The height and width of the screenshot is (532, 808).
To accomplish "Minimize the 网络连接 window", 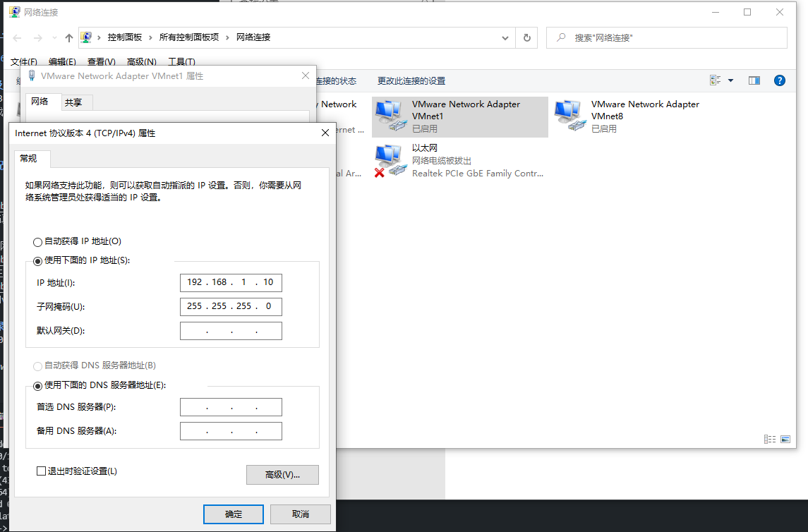I will pyautogui.click(x=716, y=12).
